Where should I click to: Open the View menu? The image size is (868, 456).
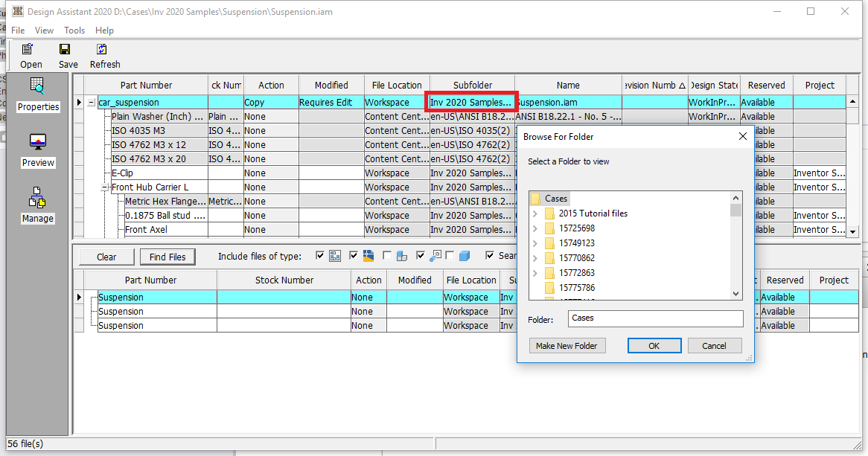pyautogui.click(x=44, y=30)
